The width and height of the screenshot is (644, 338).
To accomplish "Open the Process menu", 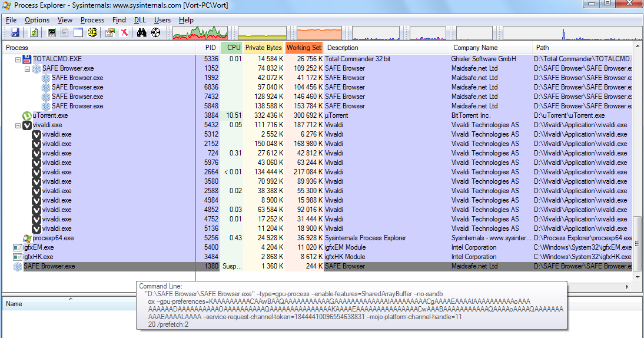I will coord(92,19).
